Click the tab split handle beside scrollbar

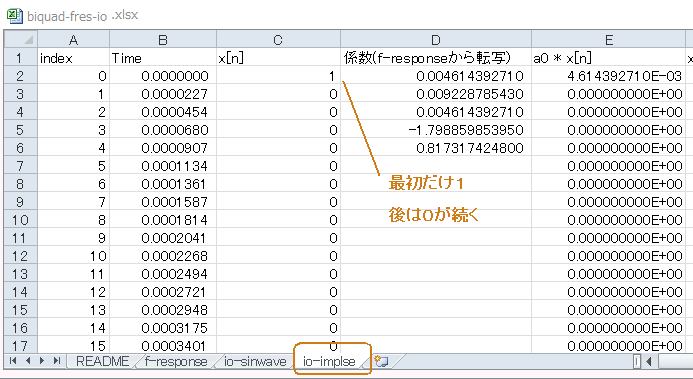tap(637, 361)
